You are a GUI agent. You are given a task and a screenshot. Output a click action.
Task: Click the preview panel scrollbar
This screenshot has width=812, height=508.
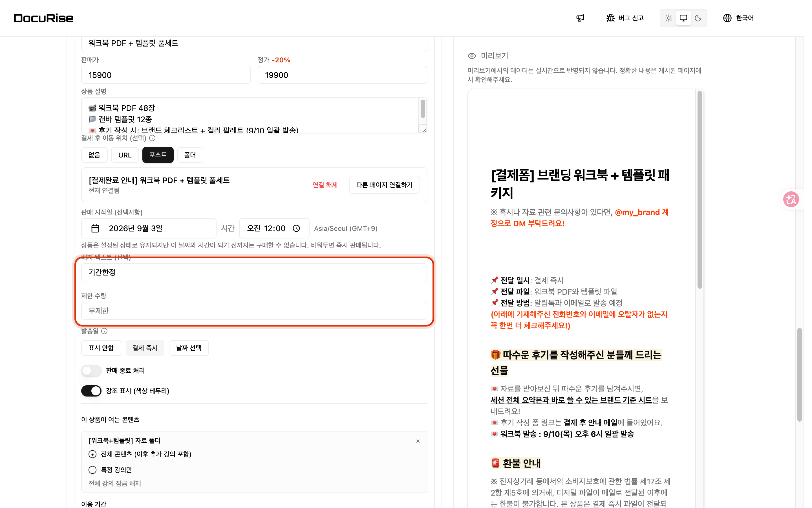700,190
